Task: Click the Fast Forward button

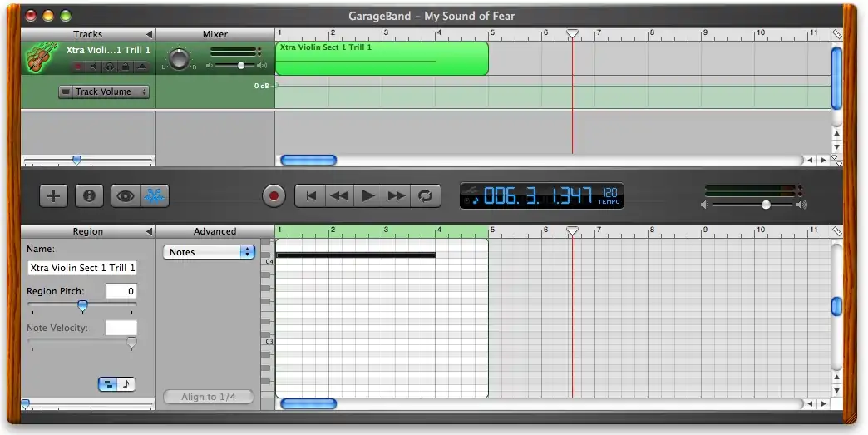Action: pos(397,196)
